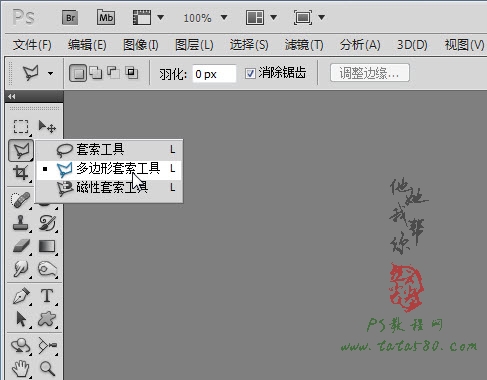
Task: Expand the screen mode dropdown arrow
Action: pyautogui.click(x=321, y=17)
